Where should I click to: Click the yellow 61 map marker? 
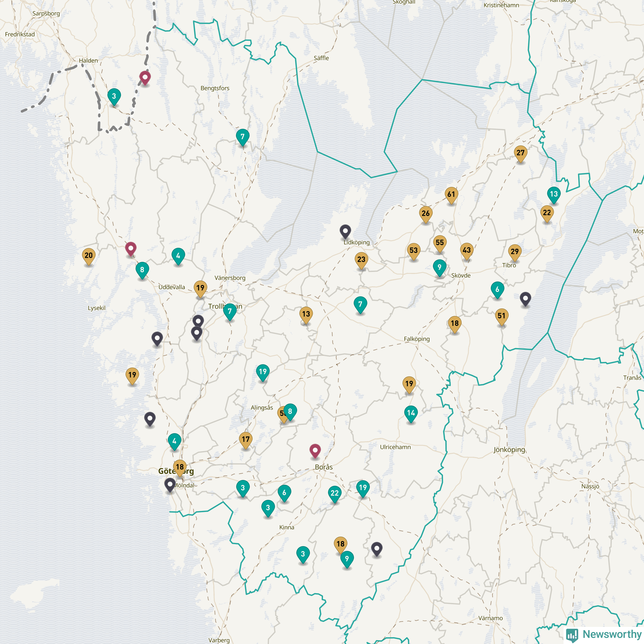[451, 195]
